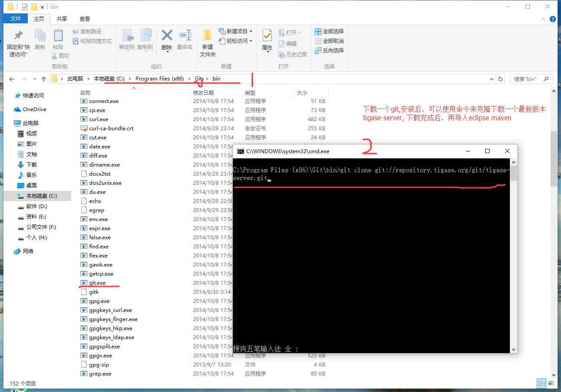Switch to the 共享 ribbon tab

[62, 19]
